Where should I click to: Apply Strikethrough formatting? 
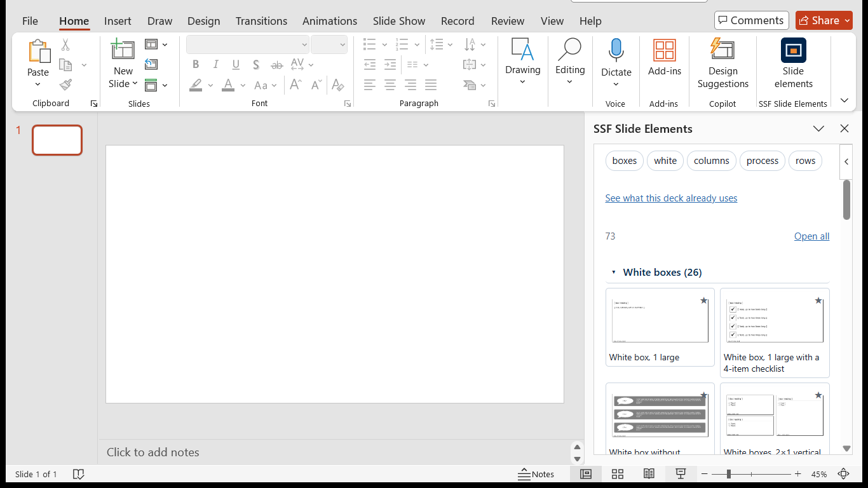coord(276,65)
